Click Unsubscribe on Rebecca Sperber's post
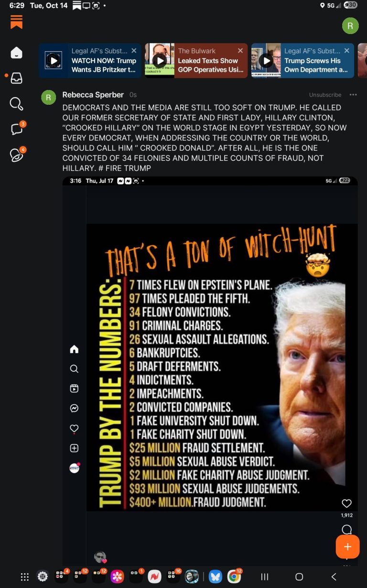This screenshot has width=367, height=588. click(x=325, y=95)
